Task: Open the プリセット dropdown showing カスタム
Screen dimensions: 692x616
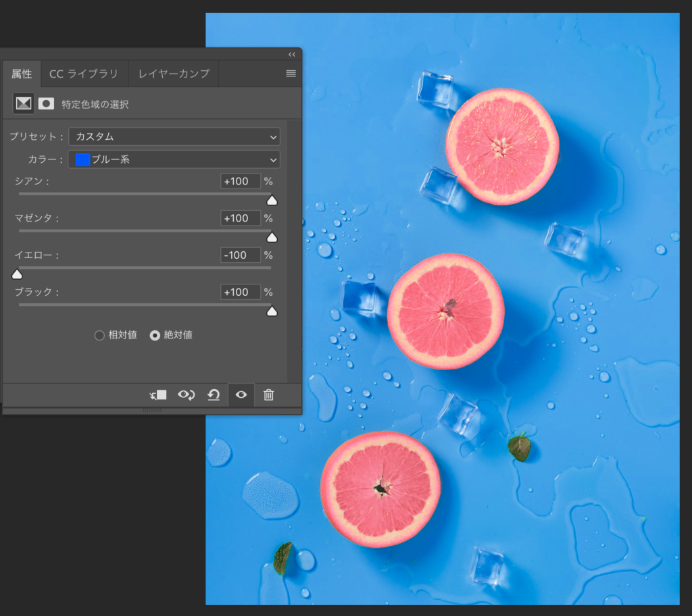Action: [174, 136]
